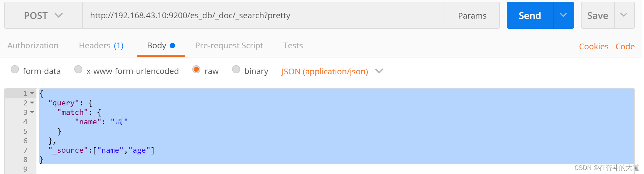Open the JSON (application/json) type dropdown
The width and height of the screenshot is (644, 174).
pos(332,71)
